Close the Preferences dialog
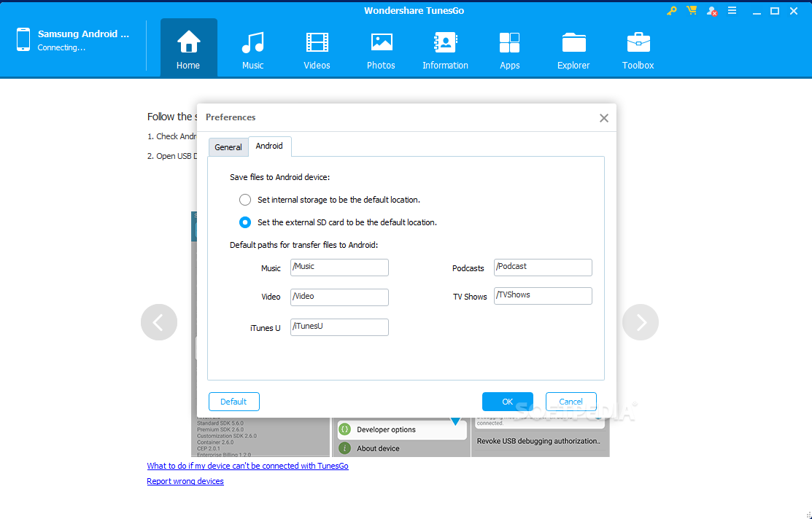The width and height of the screenshot is (812, 519). point(604,118)
